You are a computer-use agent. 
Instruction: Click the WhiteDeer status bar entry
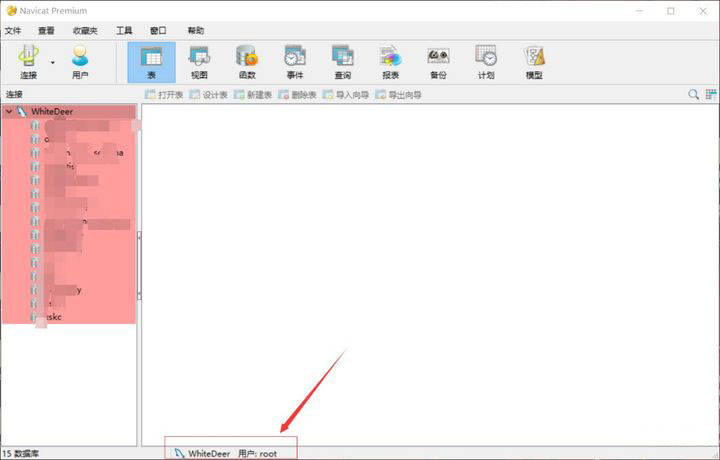pos(202,454)
